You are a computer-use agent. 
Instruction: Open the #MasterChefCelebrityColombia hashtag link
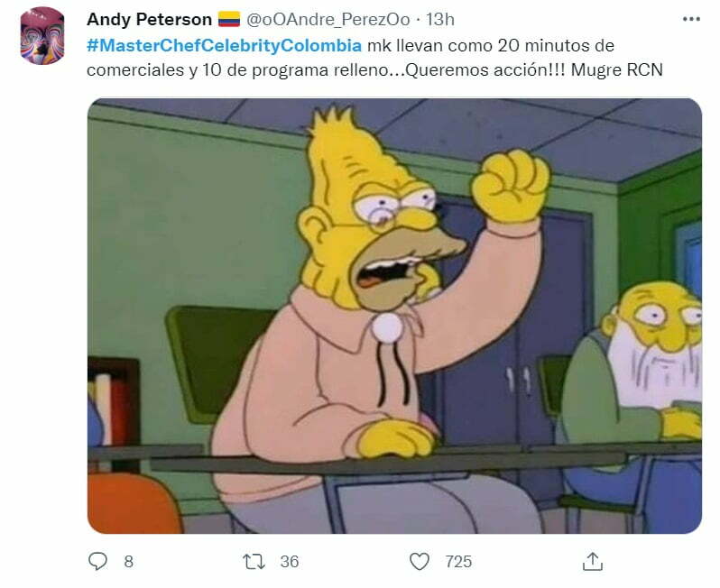[x=224, y=45]
